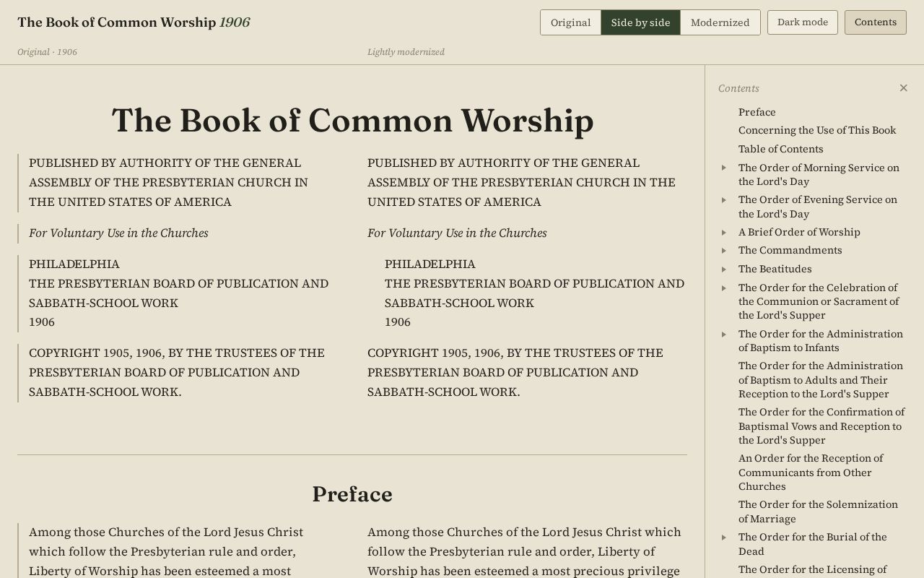924x578 pixels.
Task: Open Order for the Burial of the Dead
Action: tap(813, 544)
